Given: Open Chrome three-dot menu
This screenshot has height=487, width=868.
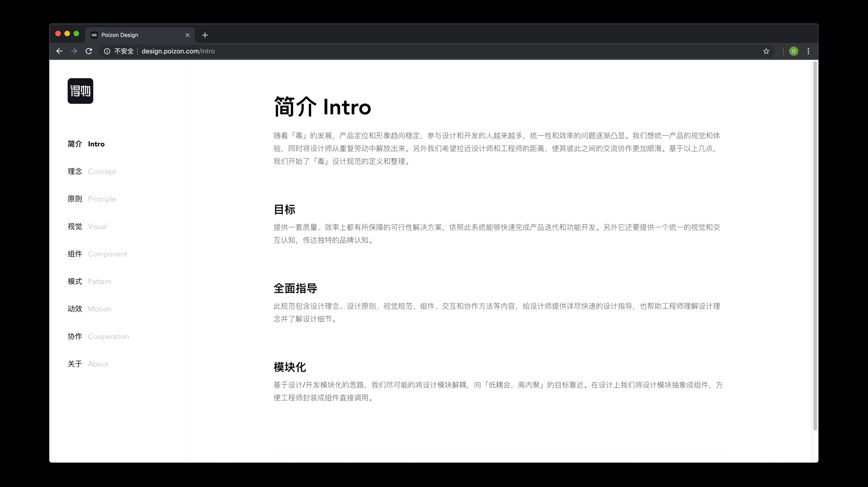Looking at the screenshot, I should click(808, 51).
